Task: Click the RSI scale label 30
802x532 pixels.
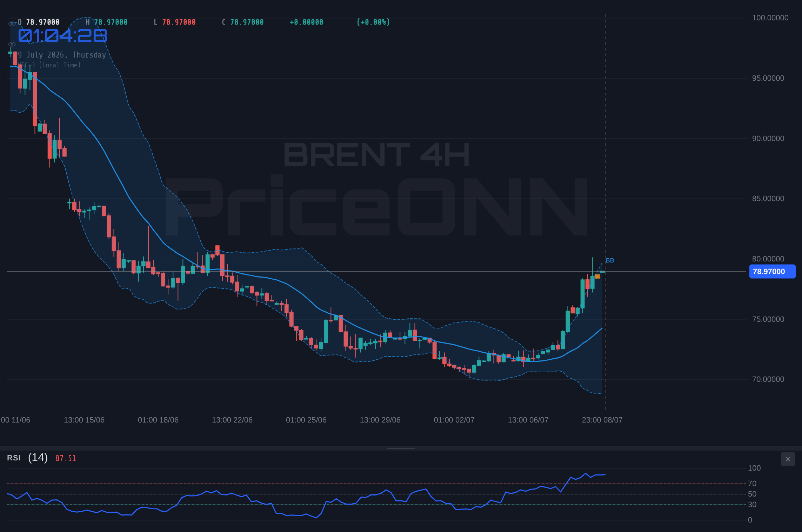Action: (752, 505)
